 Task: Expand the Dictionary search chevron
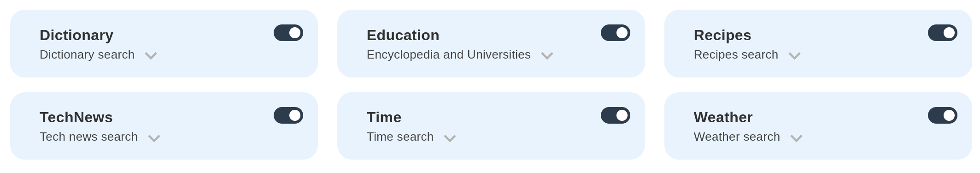(x=151, y=56)
